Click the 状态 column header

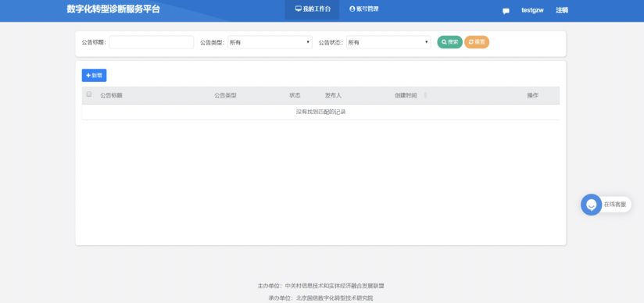coord(295,95)
